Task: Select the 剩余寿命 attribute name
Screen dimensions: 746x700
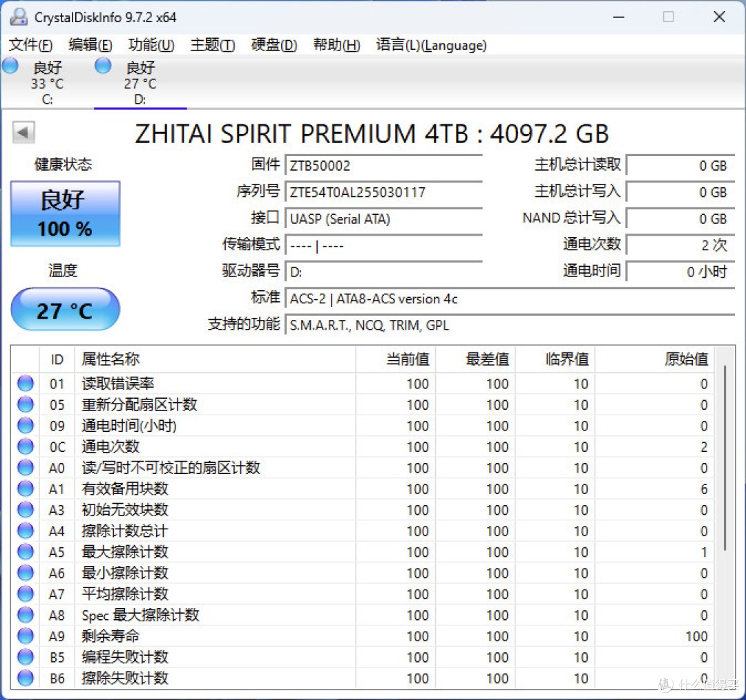Action: tap(111, 636)
